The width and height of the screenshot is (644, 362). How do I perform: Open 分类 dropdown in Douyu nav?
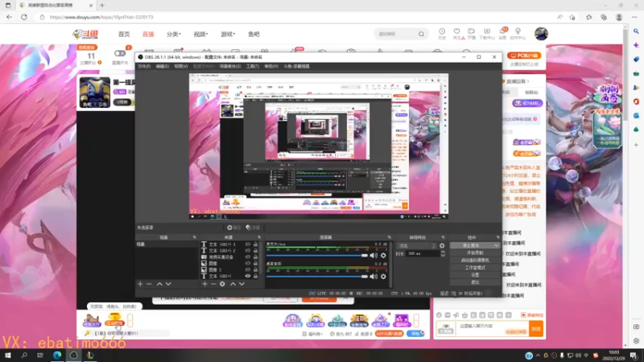[173, 34]
